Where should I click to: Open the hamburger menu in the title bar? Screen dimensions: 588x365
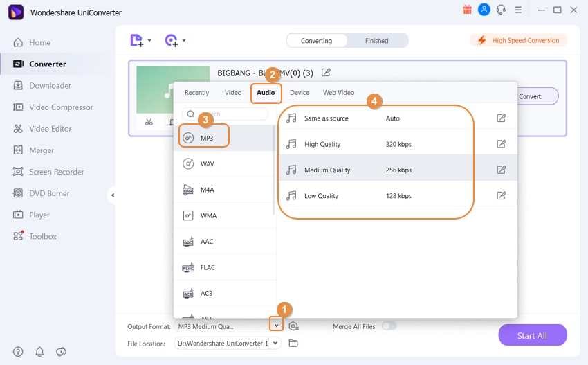[x=518, y=10]
